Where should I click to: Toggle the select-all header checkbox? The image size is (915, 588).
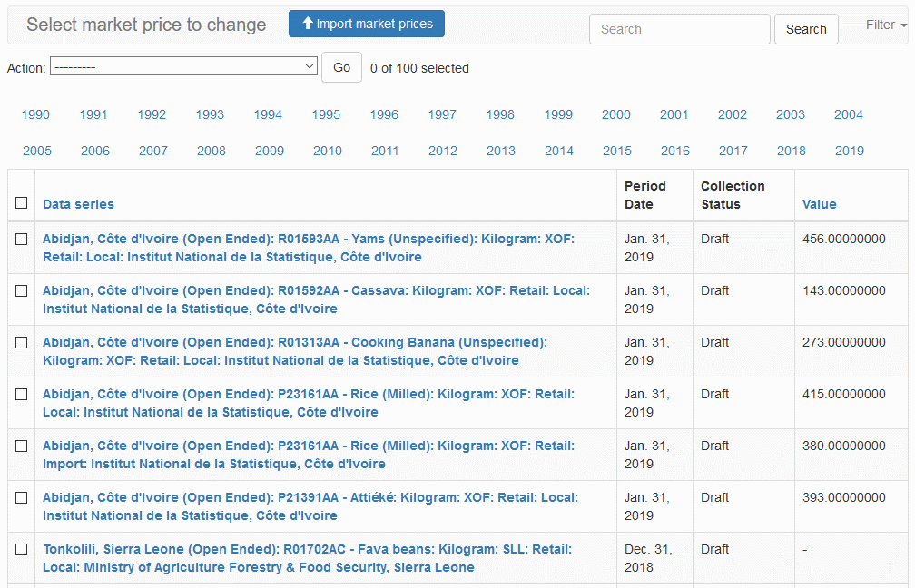(22, 203)
